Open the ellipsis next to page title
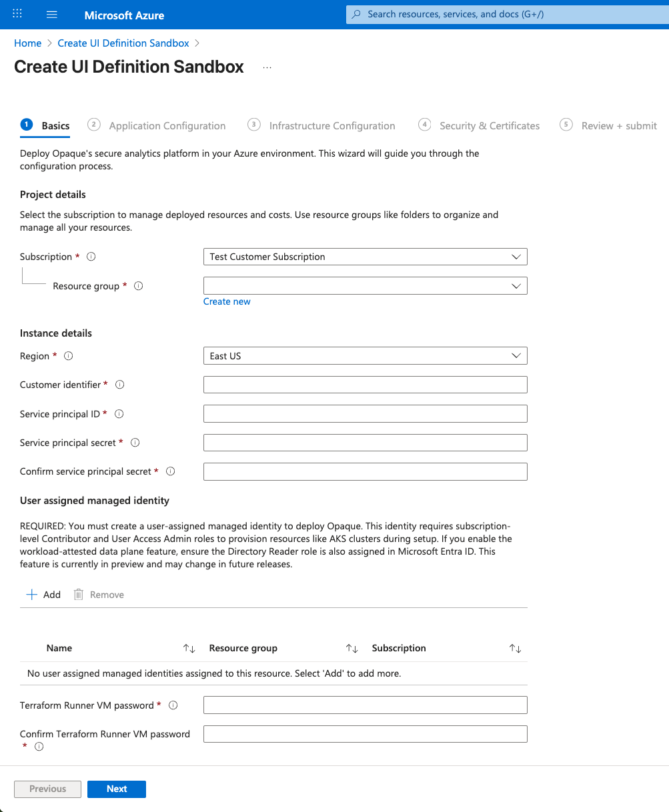 [x=267, y=67]
